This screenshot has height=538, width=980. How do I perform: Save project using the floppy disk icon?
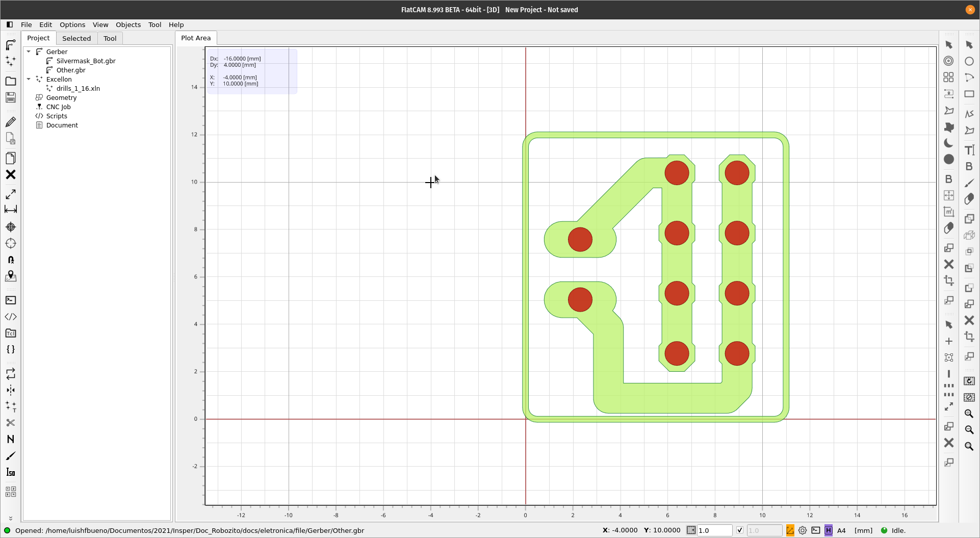[10, 97]
